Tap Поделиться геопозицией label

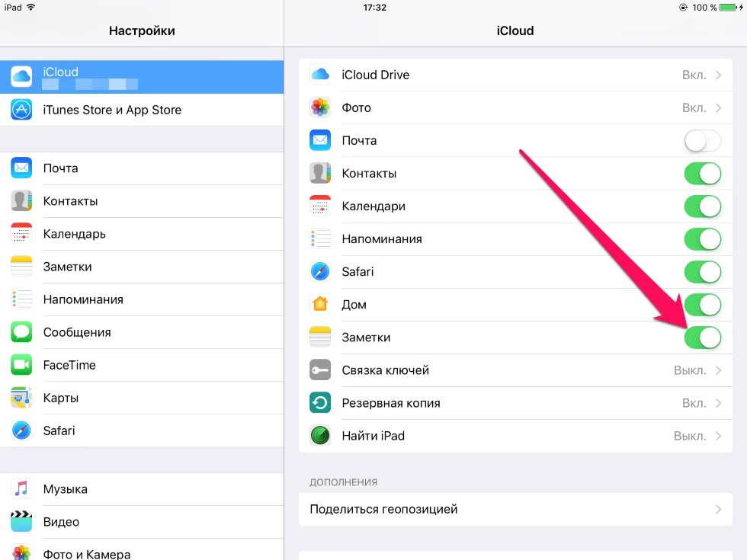coord(383,510)
